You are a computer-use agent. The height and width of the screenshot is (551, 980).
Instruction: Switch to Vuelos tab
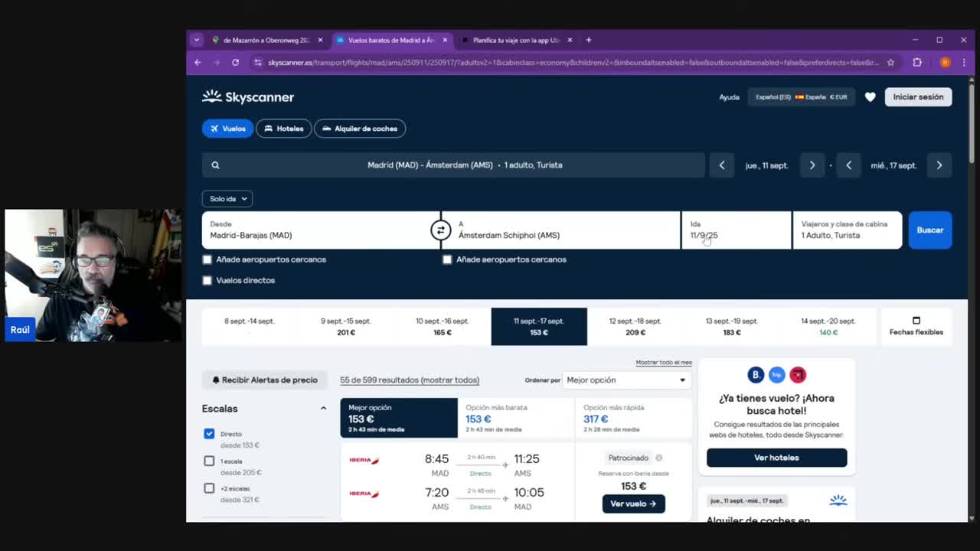click(x=227, y=129)
